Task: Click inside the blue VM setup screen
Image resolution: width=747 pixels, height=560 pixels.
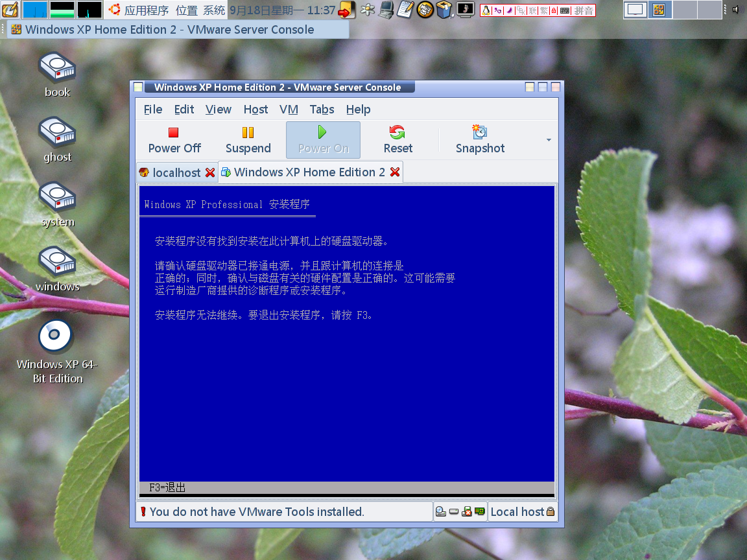Action: point(347,333)
